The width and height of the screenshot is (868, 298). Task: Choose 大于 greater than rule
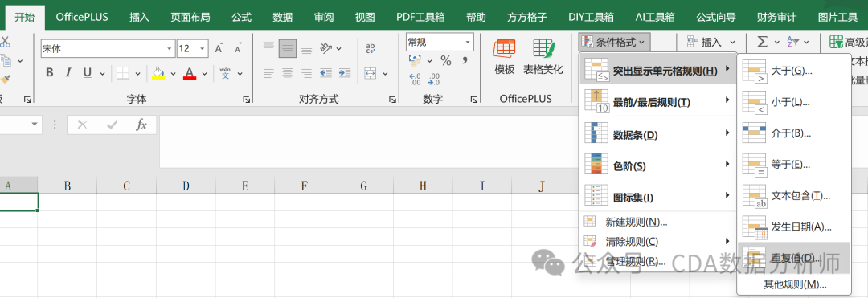click(x=794, y=70)
